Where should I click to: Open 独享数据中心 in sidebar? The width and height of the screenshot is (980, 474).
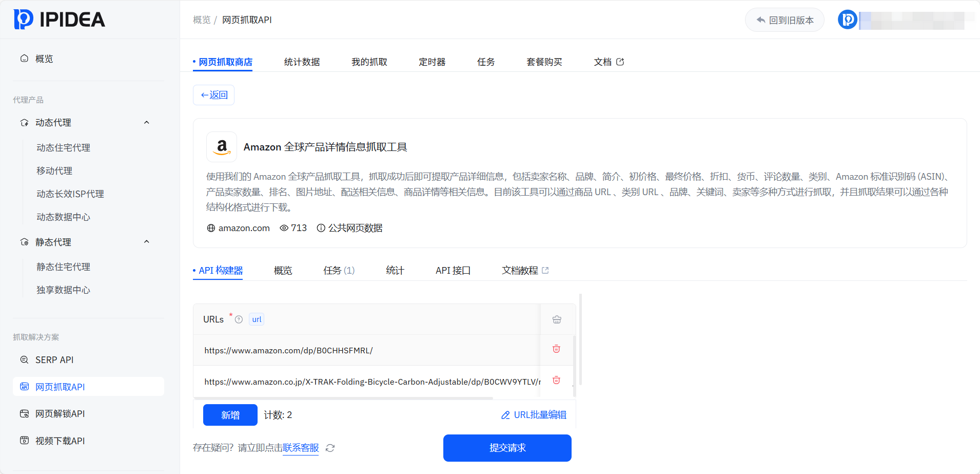pyautogui.click(x=63, y=290)
